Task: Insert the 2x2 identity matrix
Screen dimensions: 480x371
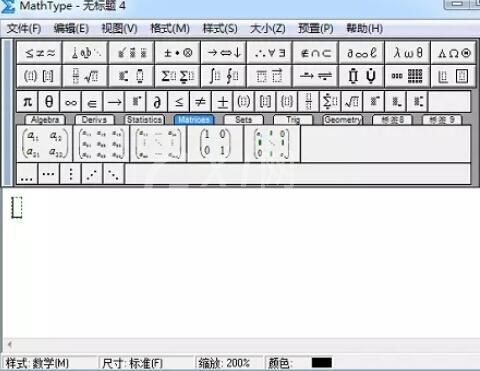Action: (x=215, y=144)
